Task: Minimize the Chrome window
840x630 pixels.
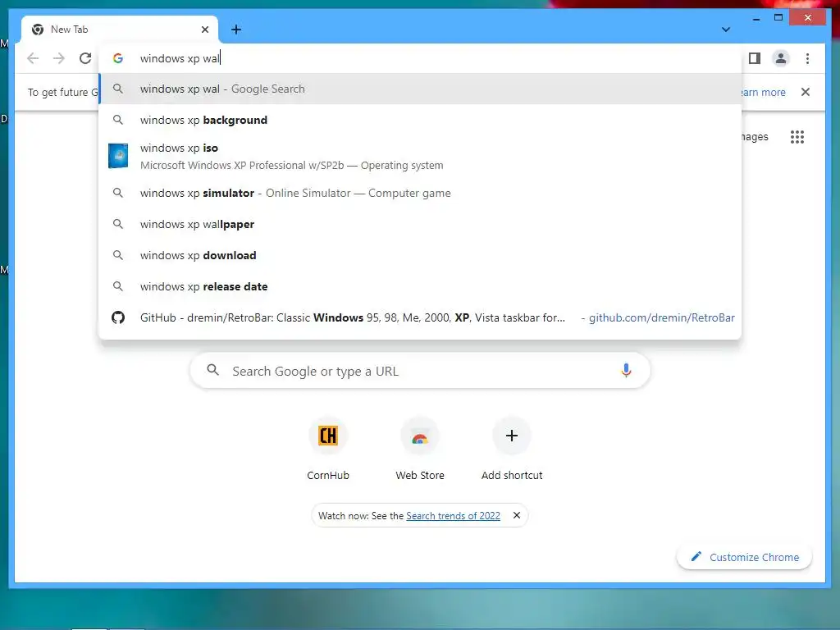Action: pos(756,19)
